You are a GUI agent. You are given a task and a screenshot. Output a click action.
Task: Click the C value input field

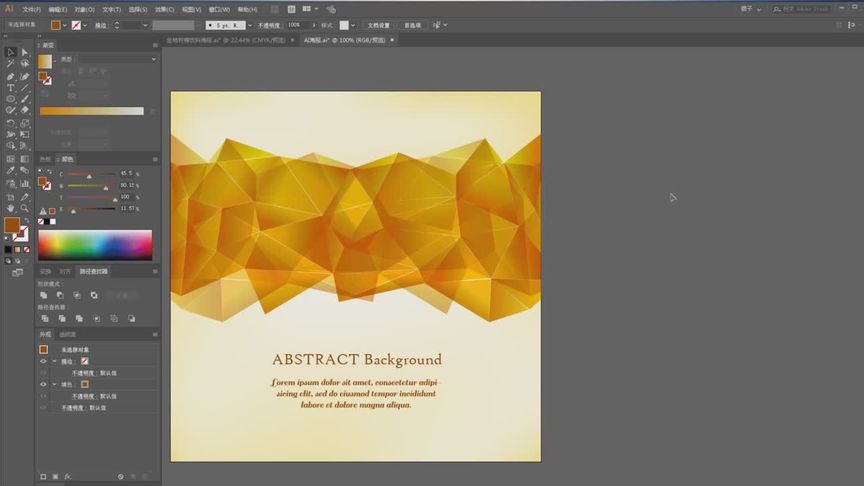coord(126,173)
